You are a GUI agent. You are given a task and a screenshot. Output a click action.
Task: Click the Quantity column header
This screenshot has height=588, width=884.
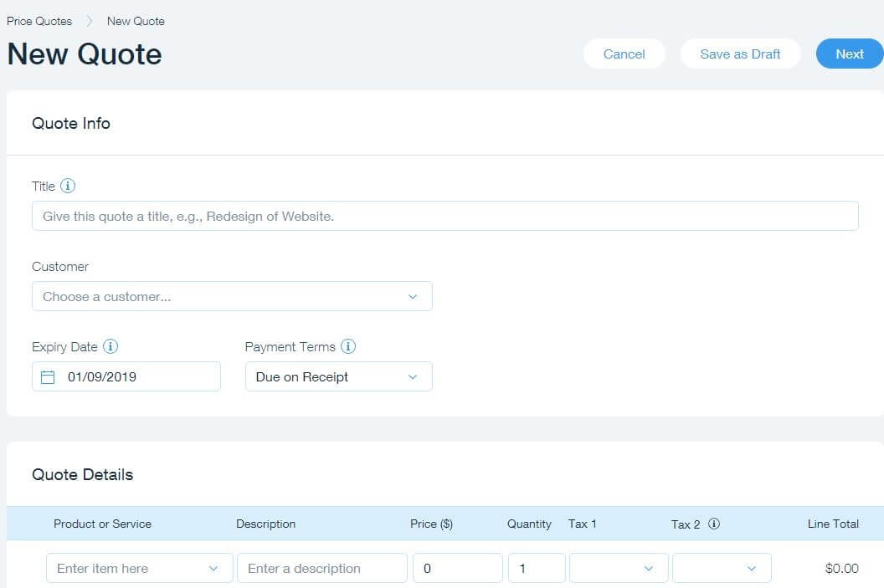tap(529, 524)
